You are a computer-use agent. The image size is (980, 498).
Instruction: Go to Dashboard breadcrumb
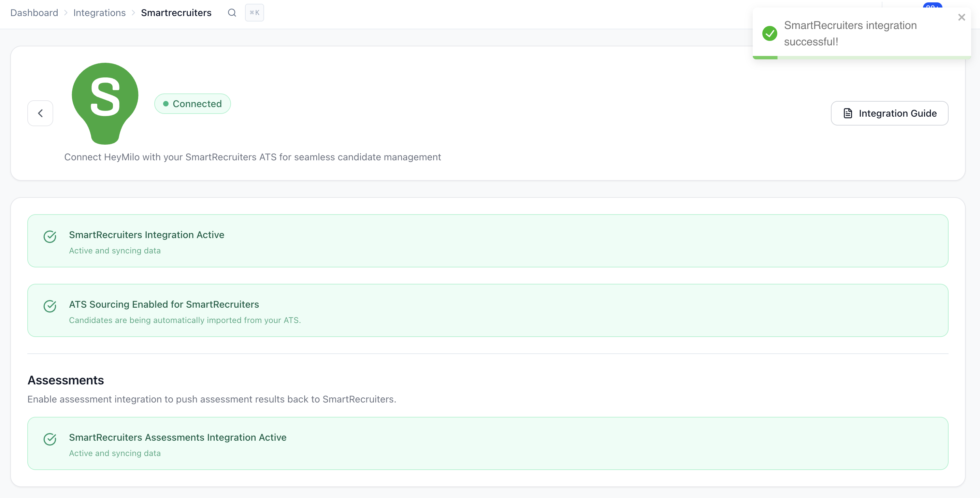(34, 13)
